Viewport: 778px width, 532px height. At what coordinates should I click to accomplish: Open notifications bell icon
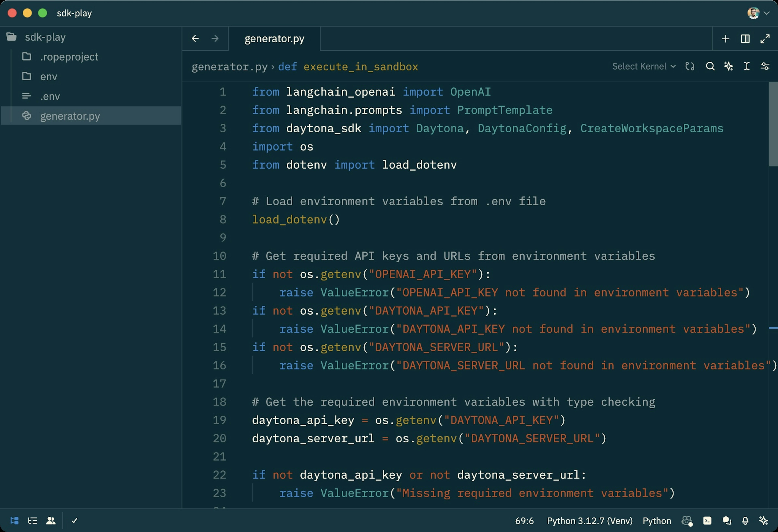[x=745, y=521]
